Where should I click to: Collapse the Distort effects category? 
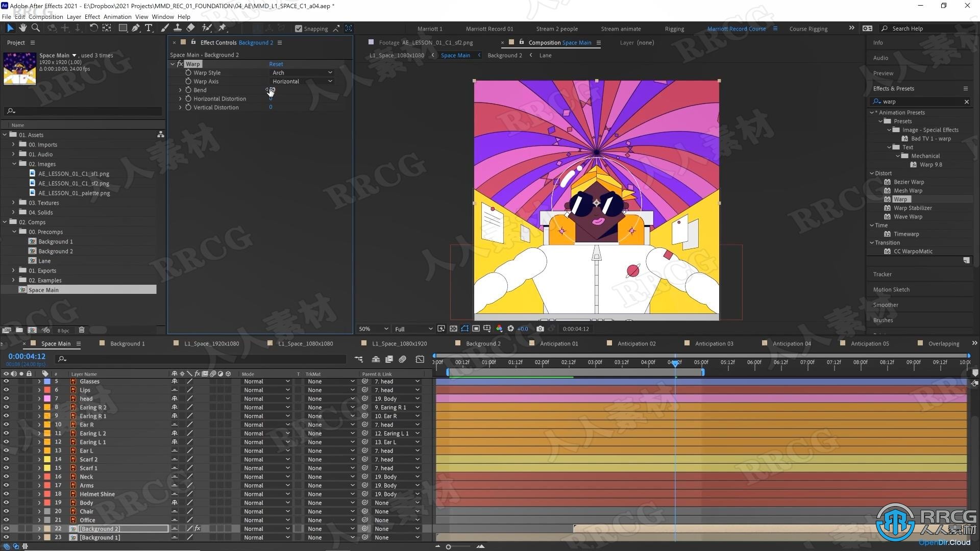[x=872, y=173]
